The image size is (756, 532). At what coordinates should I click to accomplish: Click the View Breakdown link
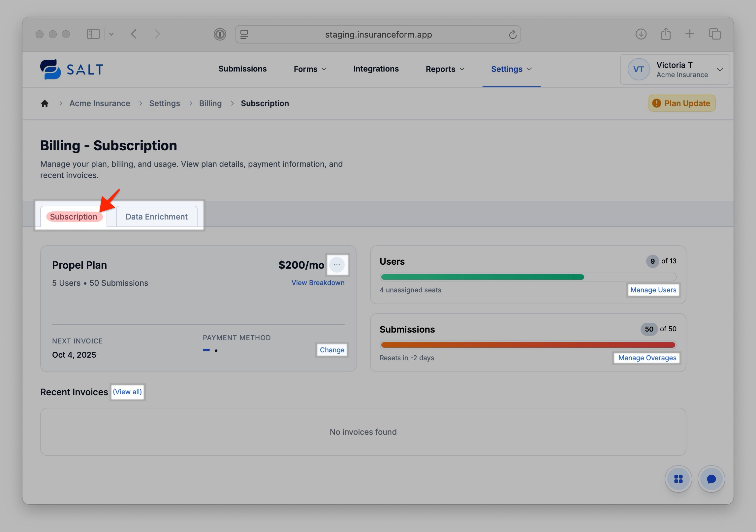tap(318, 283)
